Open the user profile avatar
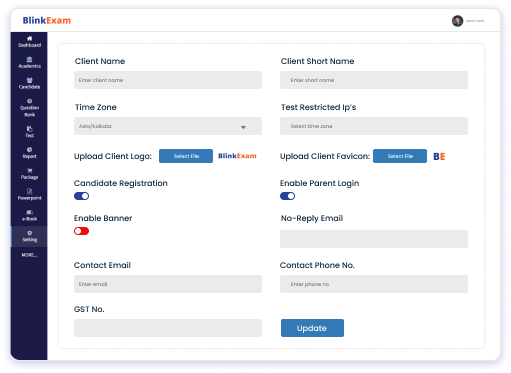 tap(457, 21)
